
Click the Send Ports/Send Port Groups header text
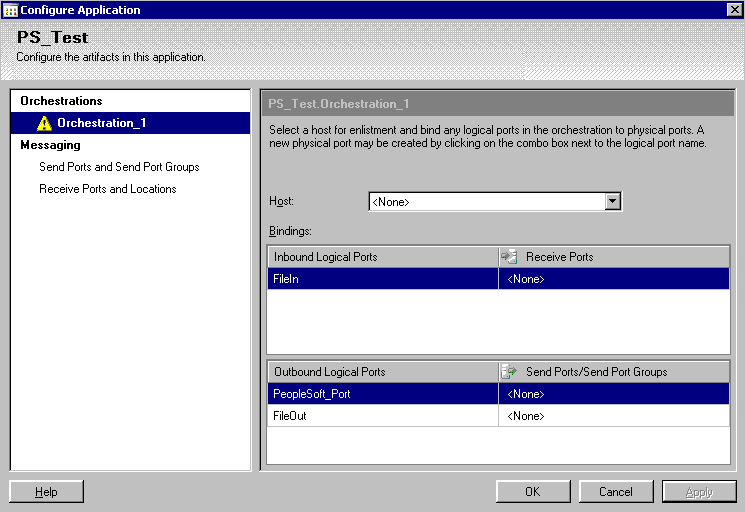[x=597, y=372]
